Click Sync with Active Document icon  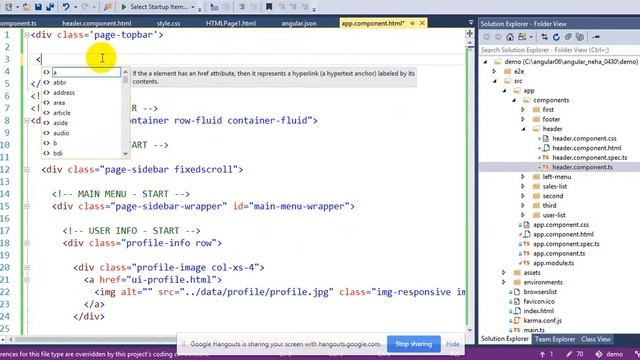tap(544, 37)
